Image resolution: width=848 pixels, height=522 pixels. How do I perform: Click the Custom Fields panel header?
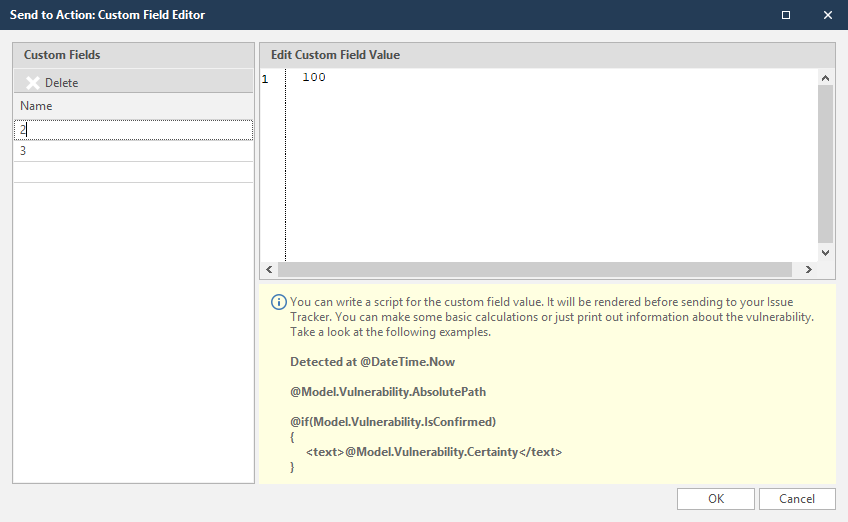pos(62,55)
